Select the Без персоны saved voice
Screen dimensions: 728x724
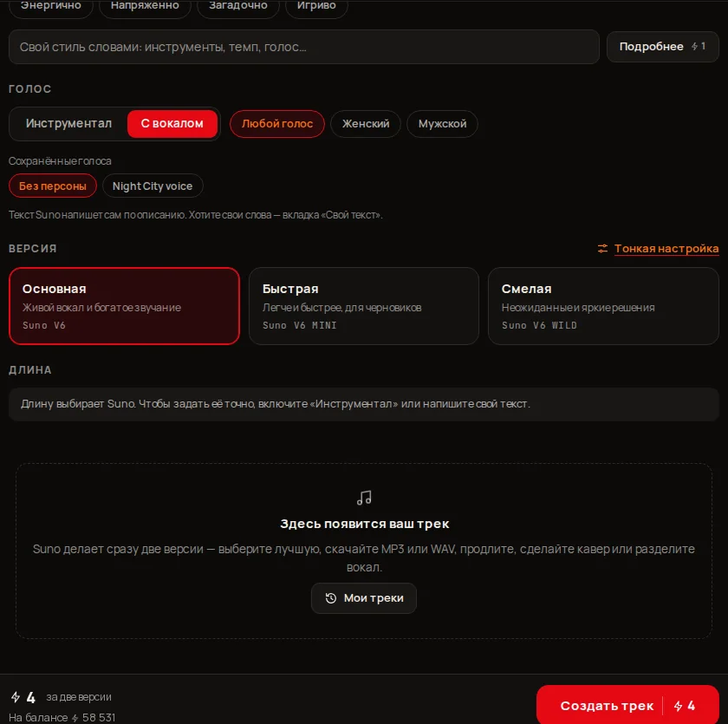click(x=53, y=186)
